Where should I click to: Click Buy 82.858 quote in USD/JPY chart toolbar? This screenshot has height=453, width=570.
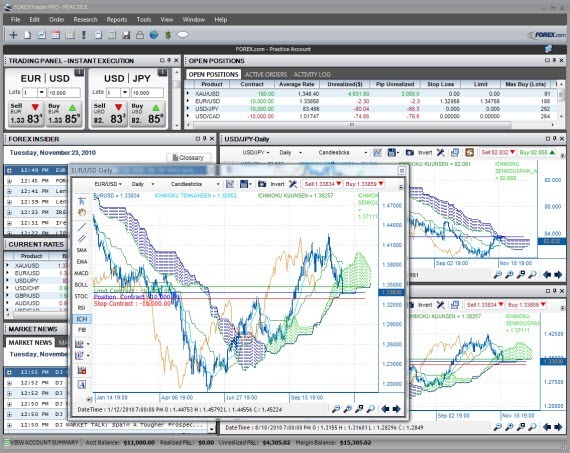click(x=537, y=152)
